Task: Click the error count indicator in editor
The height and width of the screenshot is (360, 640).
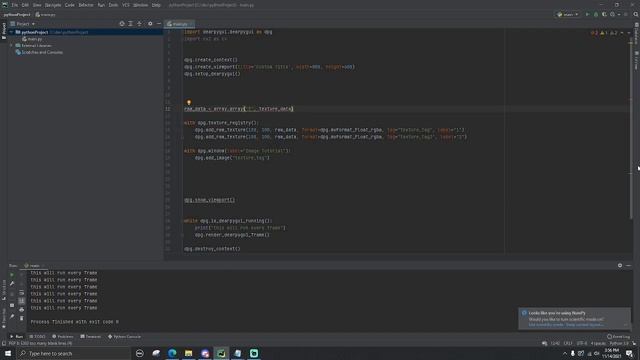Action: coord(594,33)
